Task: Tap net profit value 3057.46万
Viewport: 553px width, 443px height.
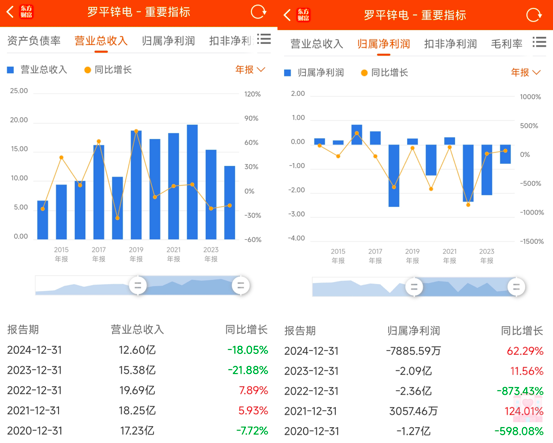Action: 413,411
